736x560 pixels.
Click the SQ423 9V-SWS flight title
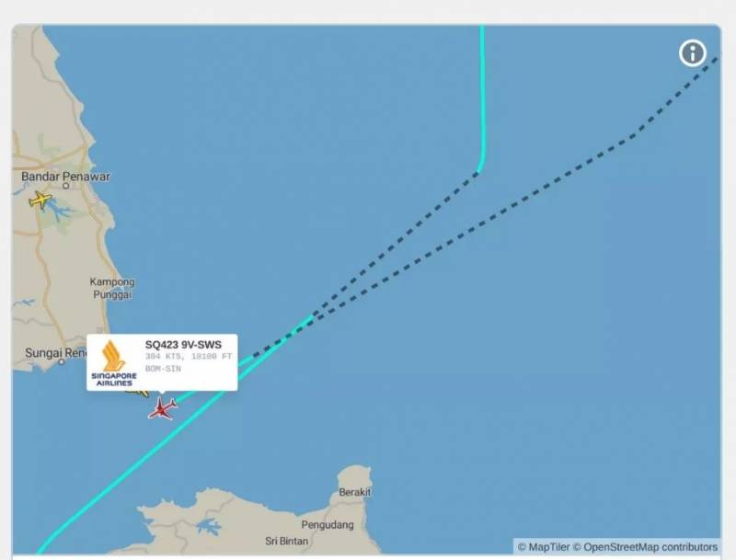(x=183, y=345)
